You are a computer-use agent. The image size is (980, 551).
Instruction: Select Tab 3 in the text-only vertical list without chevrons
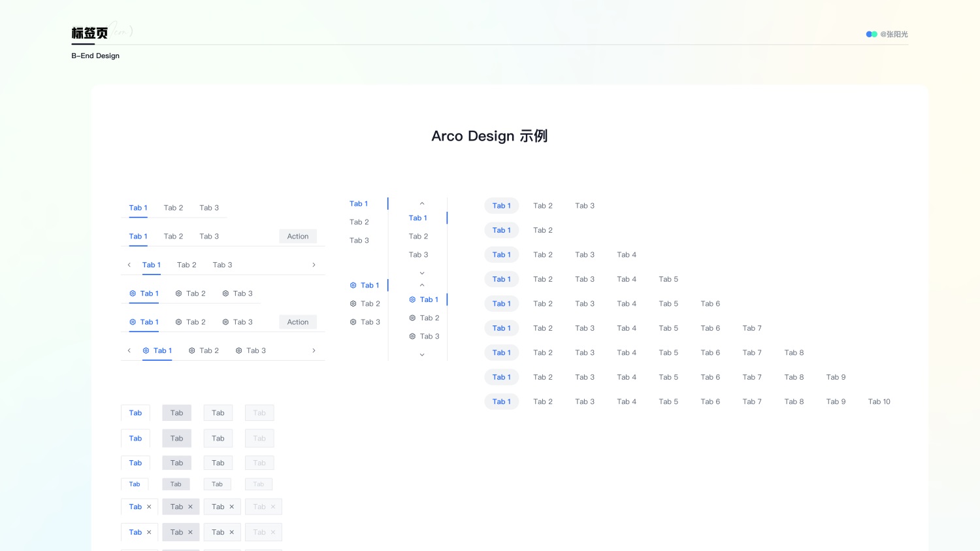tap(359, 241)
